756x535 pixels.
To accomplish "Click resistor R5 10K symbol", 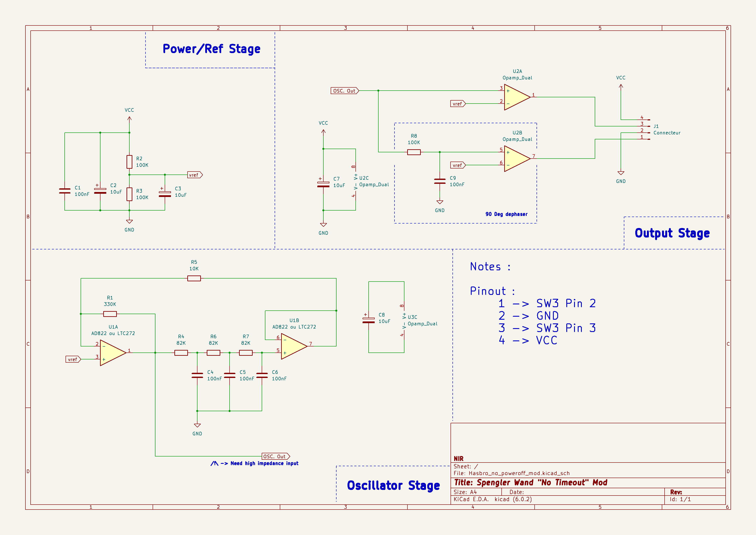I will [194, 278].
